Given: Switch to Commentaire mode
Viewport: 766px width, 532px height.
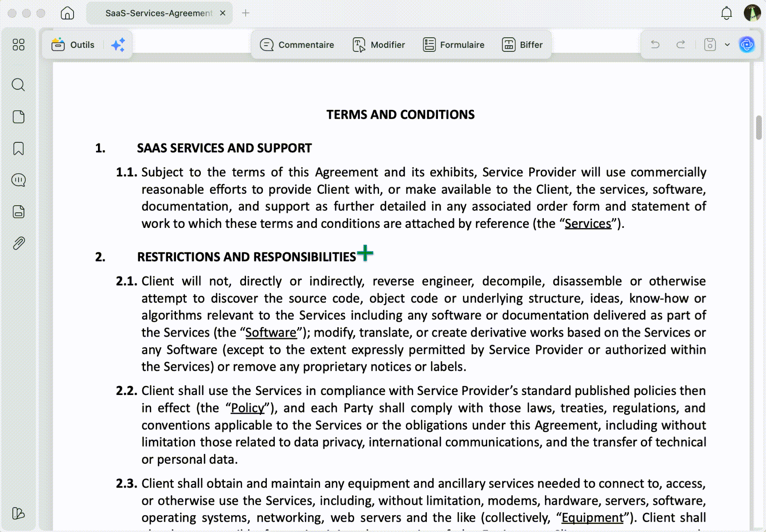Looking at the screenshot, I should (297, 45).
